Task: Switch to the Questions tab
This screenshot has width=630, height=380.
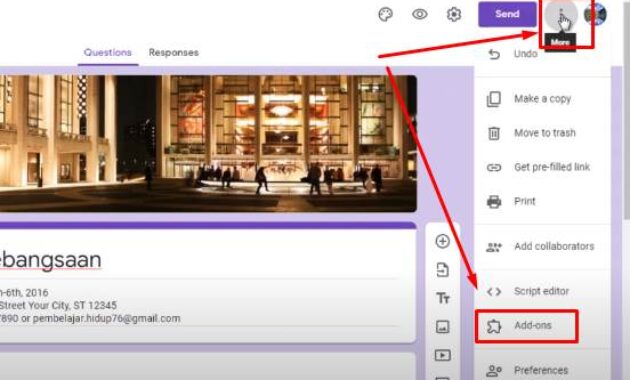Action: (x=108, y=53)
